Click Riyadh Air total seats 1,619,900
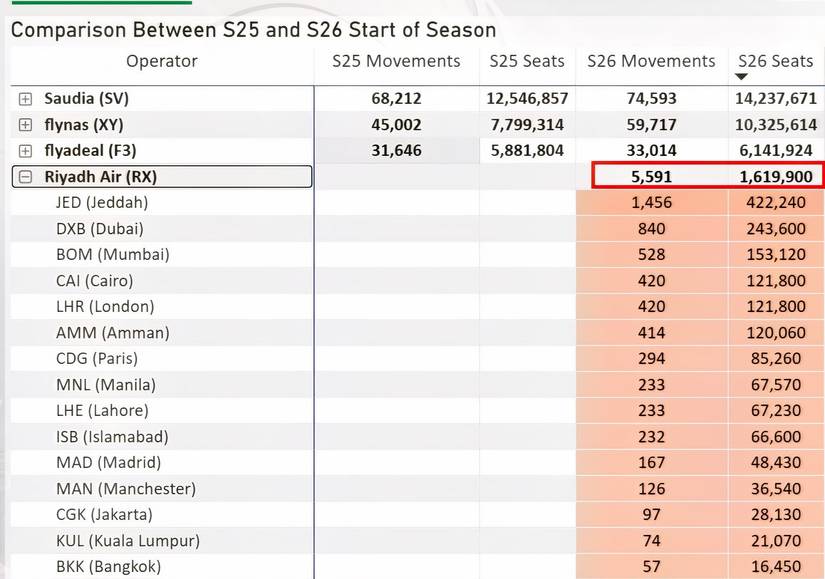 [x=777, y=177]
